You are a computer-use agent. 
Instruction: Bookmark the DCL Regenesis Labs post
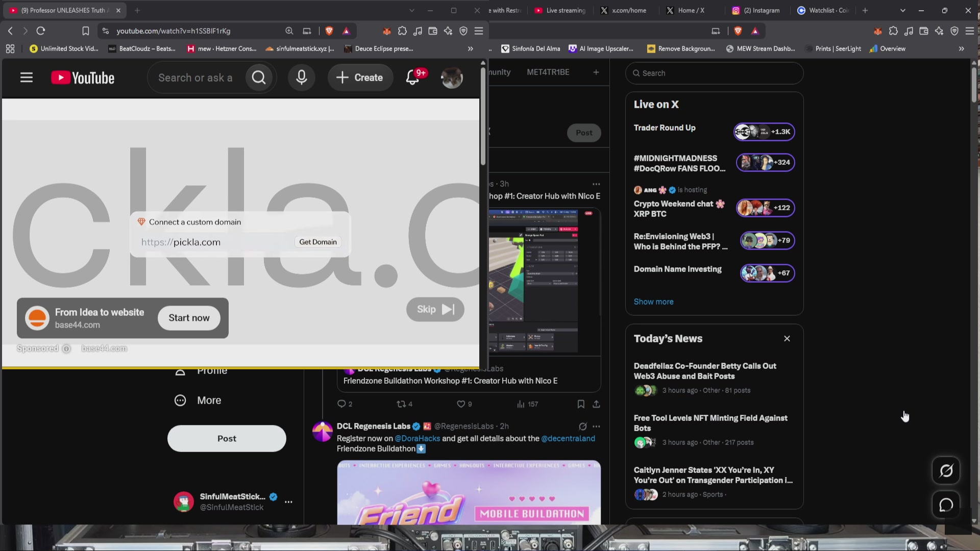[x=581, y=404]
